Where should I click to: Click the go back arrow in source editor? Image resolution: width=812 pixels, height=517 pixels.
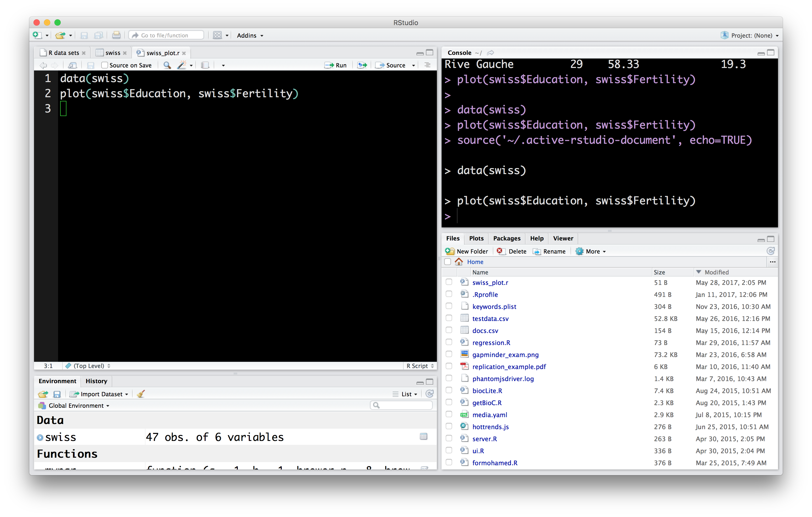pyautogui.click(x=43, y=65)
